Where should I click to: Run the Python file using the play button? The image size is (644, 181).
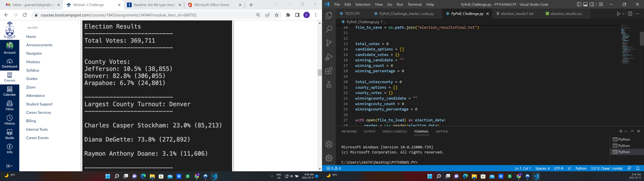[x=618, y=14]
